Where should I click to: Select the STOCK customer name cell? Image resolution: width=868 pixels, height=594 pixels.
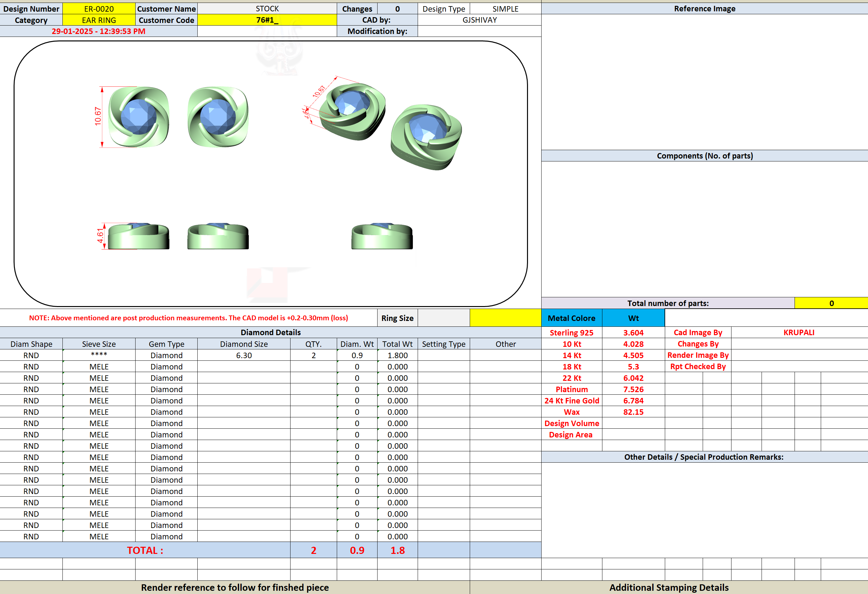point(267,9)
